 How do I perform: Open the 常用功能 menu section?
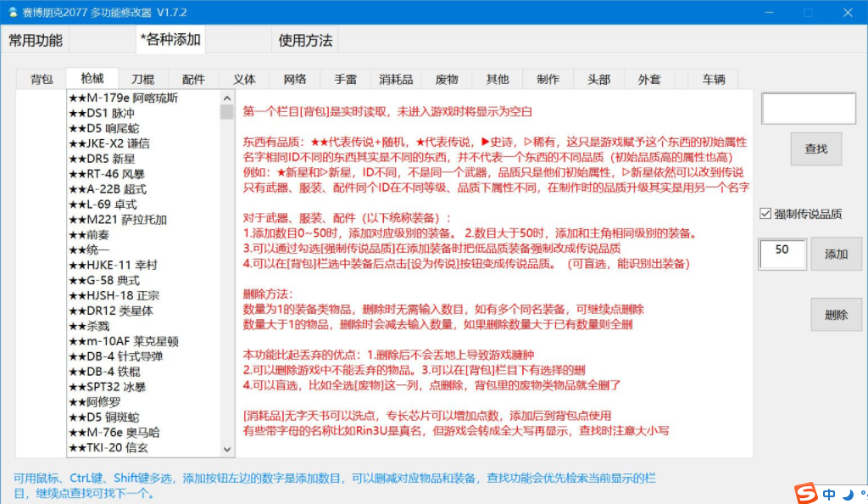(36, 40)
